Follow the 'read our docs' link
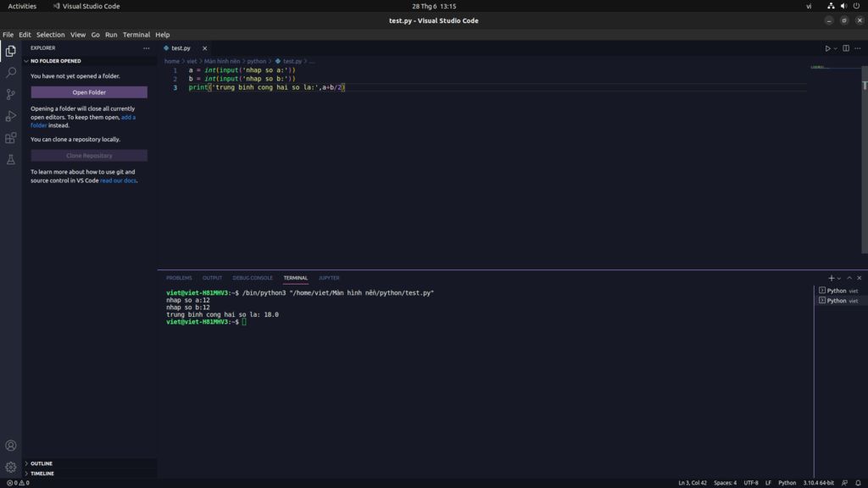This screenshot has height=488, width=868. pos(118,180)
